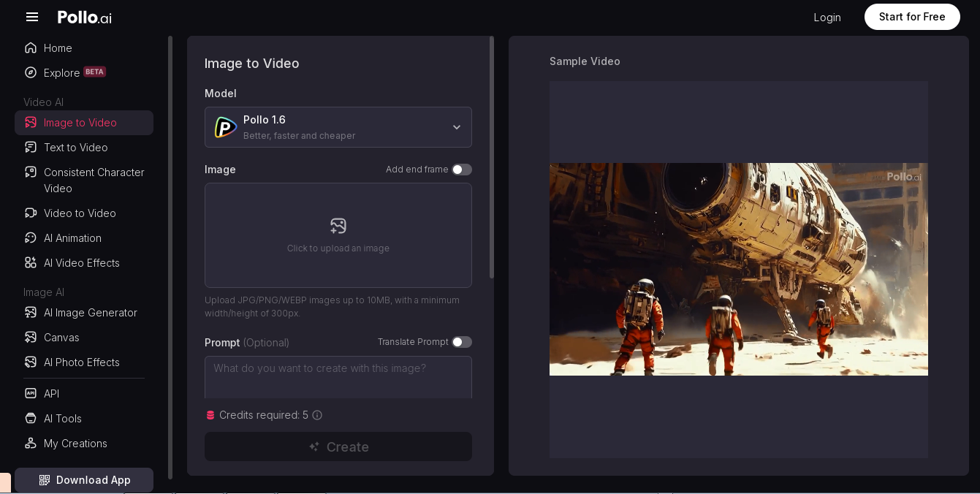Click the AI Video Effects icon
980x494 pixels.
(x=31, y=263)
